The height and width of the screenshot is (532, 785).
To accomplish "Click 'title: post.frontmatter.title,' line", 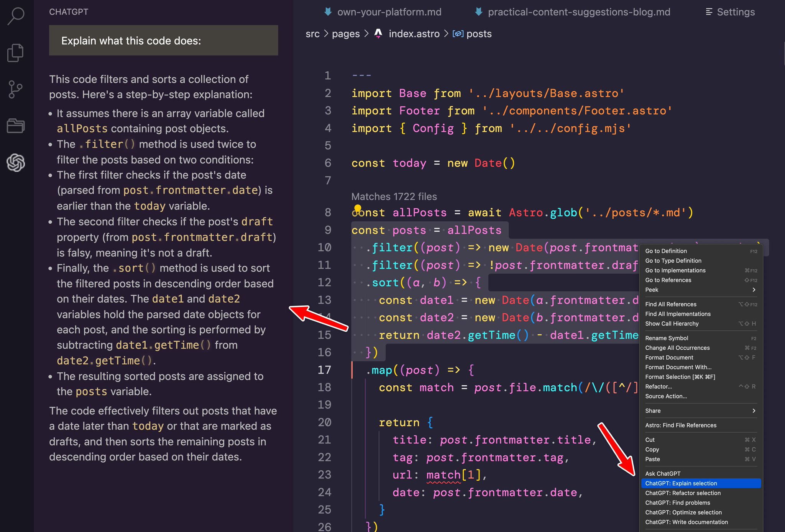I will click(x=495, y=440).
